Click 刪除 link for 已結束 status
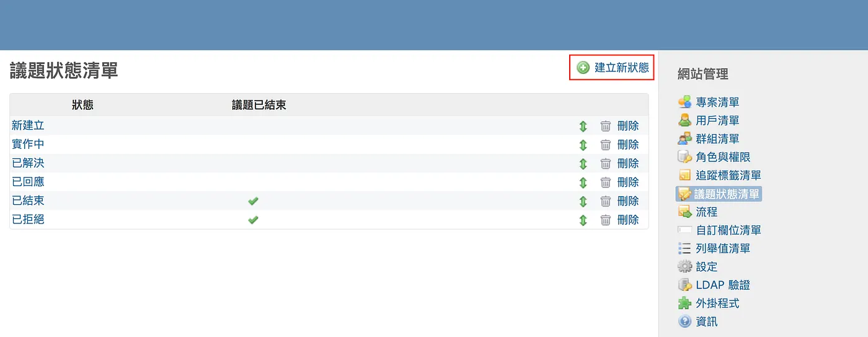The height and width of the screenshot is (337, 868). [628, 201]
